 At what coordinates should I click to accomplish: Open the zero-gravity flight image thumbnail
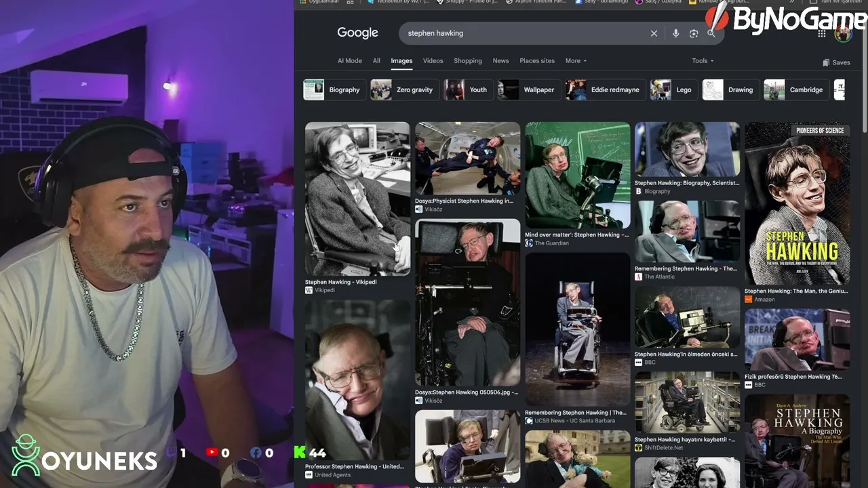(x=467, y=158)
